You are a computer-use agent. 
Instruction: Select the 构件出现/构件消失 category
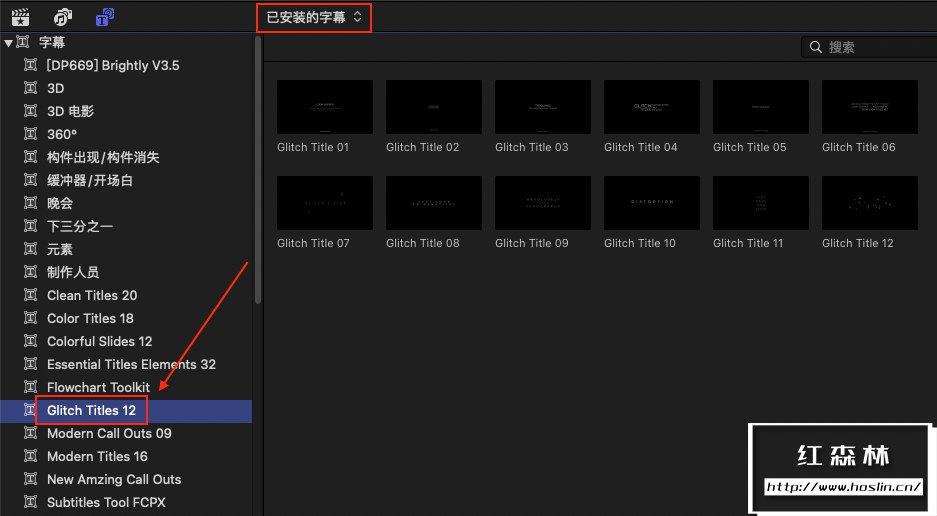tap(103, 157)
